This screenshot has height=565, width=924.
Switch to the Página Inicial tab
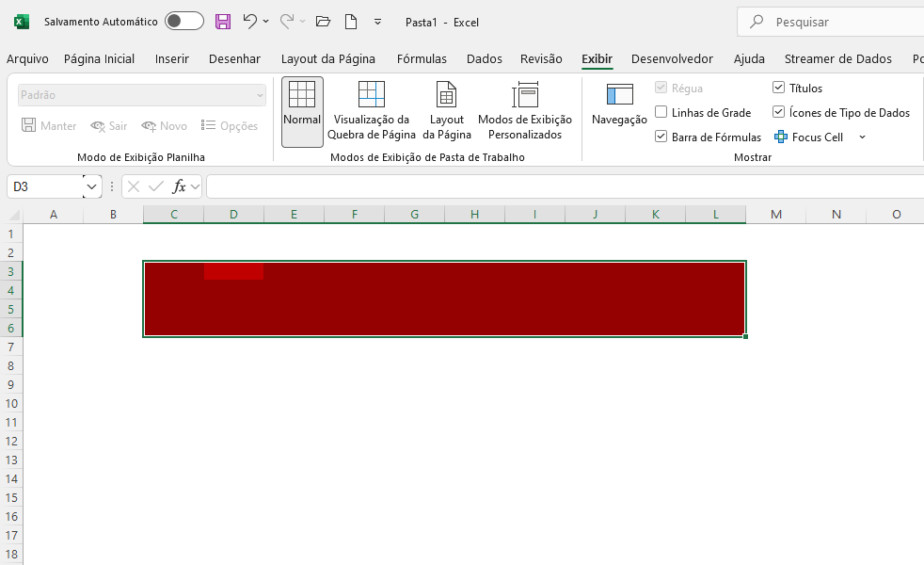[99, 59]
